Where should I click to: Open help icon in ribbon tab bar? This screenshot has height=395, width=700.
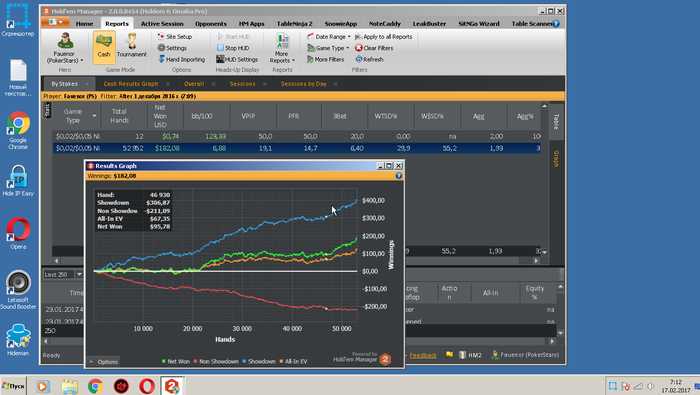click(x=556, y=24)
